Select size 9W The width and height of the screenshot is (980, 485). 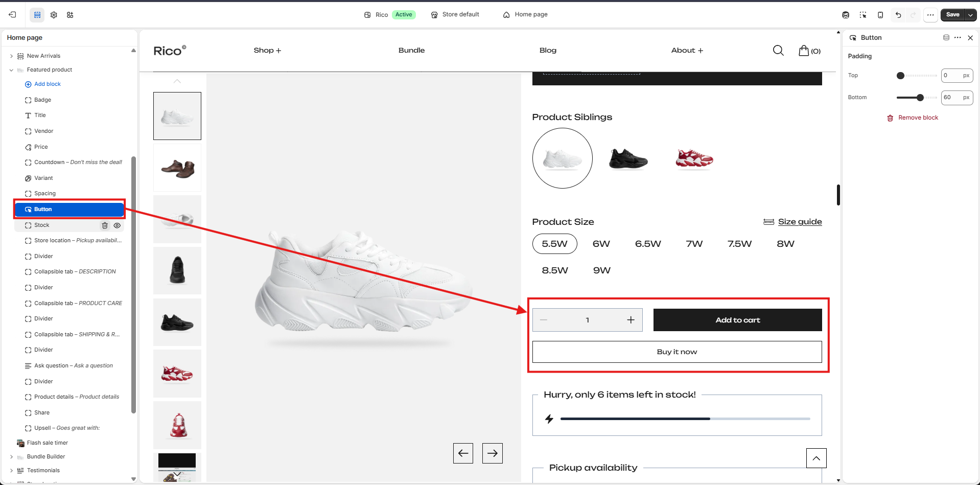tap(602, 270)
